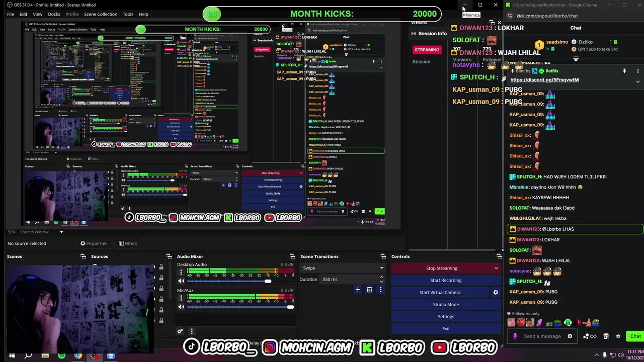Mute the Mic/Aux speaker icon
This screenshot has height=362, width=644.
click(x=181, y=307)
